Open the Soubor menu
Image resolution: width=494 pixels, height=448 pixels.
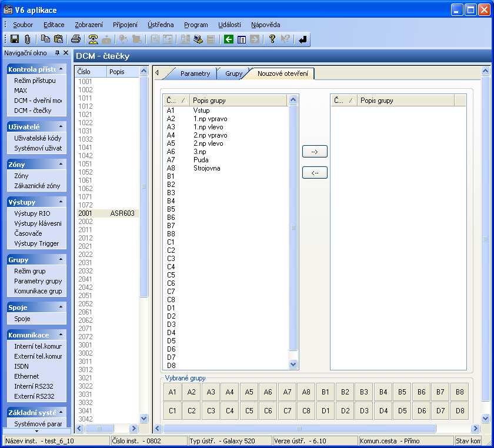[x=23, y=25]
